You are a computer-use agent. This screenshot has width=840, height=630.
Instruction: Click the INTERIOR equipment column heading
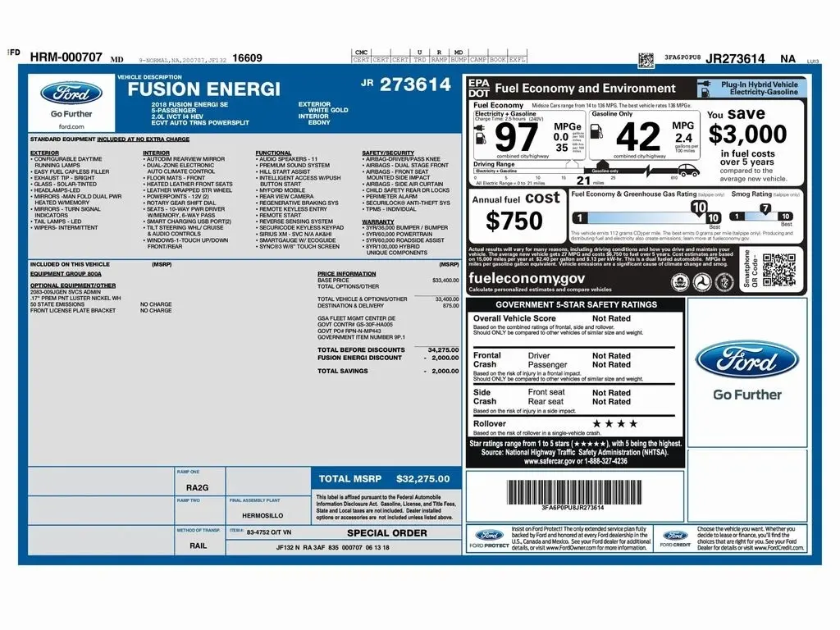[x=156, y=153]
